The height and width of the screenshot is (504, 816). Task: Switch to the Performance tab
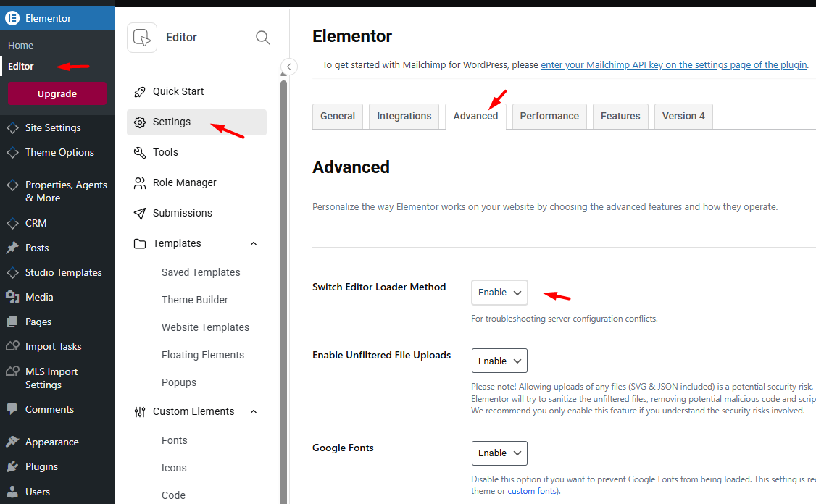click(549, 116)
